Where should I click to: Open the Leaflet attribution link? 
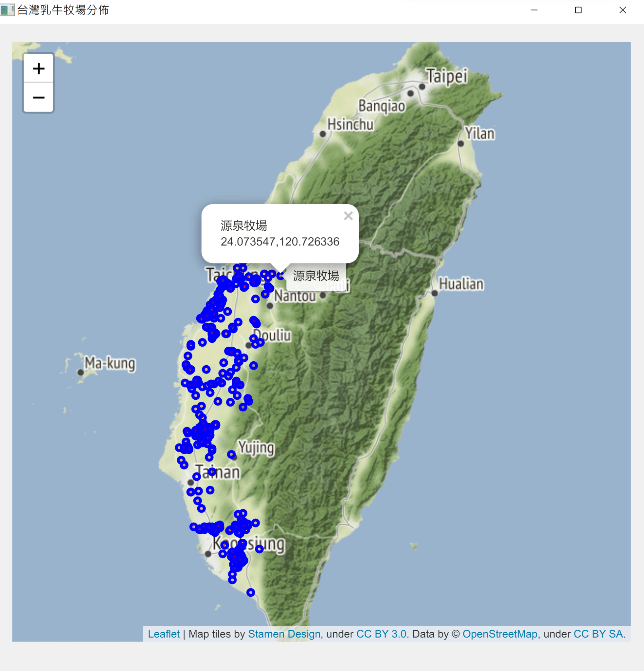[x=163, y=634]
